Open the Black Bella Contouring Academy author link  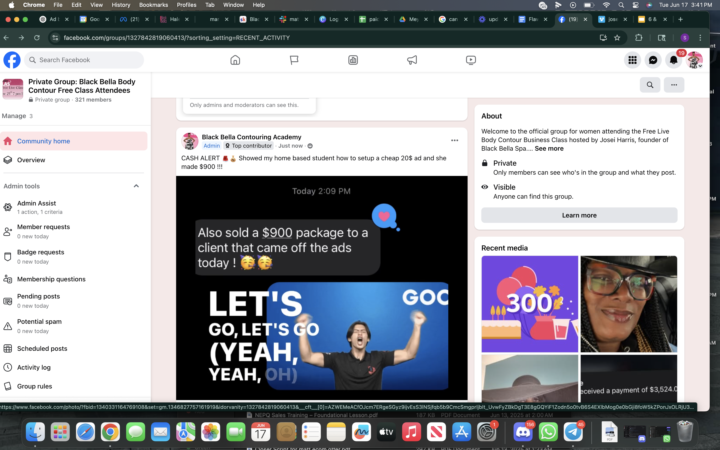[251, 137]
